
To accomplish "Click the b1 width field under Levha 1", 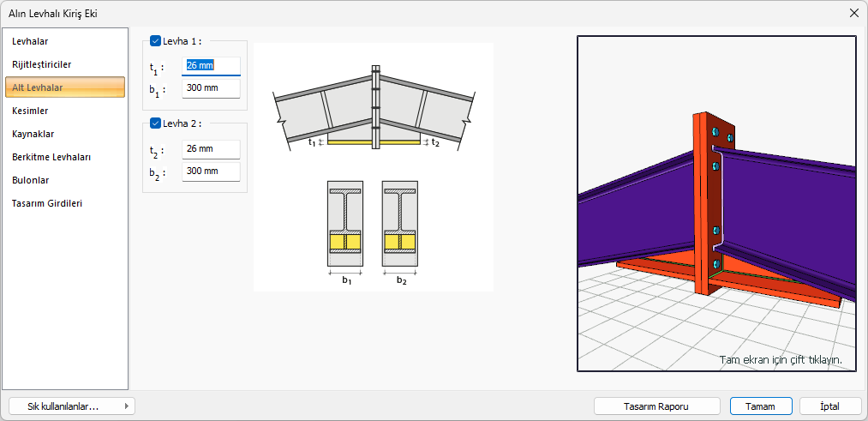I will pyautogui.click(x=211, y=88).
